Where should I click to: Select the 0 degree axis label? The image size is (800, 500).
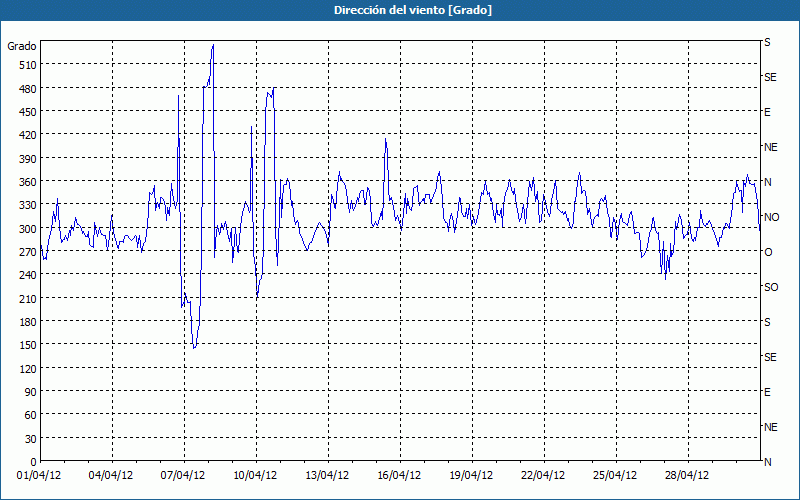click(34, 462)
